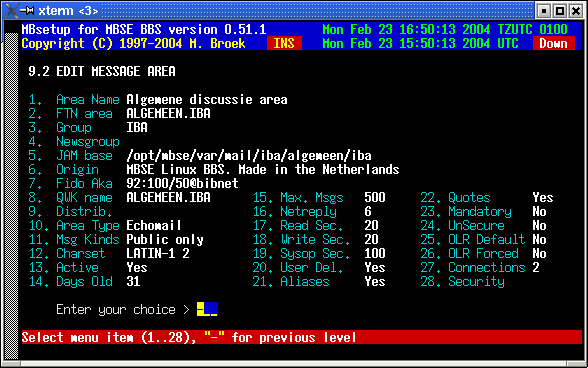Click the Msg Kinds Public only value
The width and height of the screenshot is (588, 368).
(165, 240)
